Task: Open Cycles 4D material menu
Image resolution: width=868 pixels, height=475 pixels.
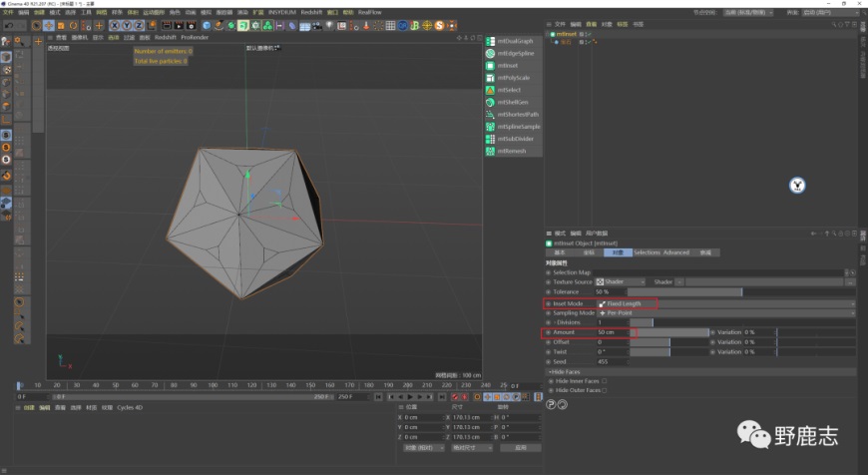Action: (130, 407)
